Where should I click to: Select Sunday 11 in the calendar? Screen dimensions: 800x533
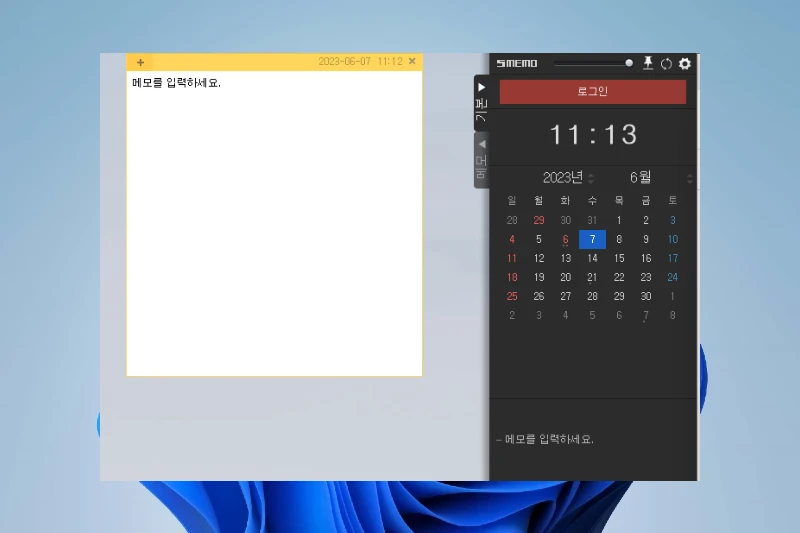click(512, 259)
